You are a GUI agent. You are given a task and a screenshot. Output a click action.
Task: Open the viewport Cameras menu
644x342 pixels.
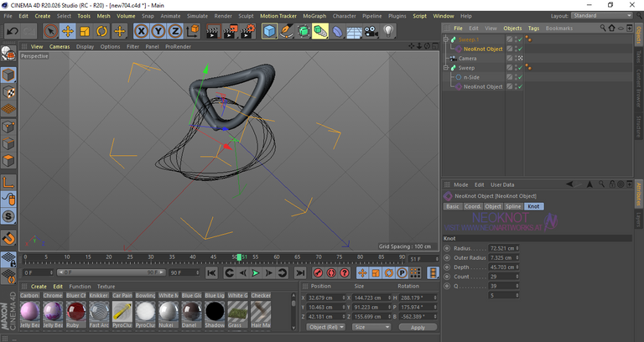[x=60, y=46]
